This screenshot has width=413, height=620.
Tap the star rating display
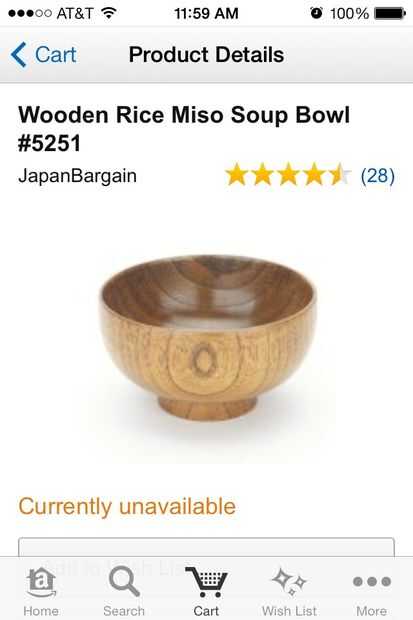(x=288, y=174)
